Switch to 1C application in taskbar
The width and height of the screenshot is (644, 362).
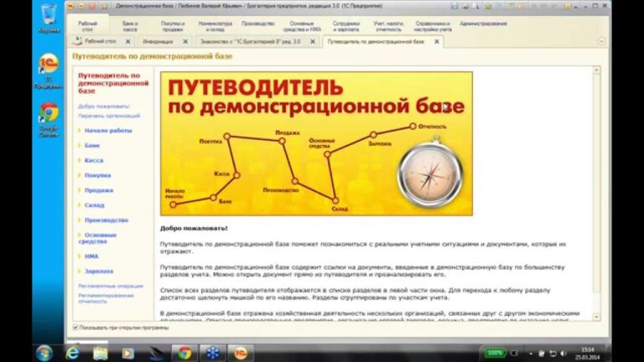pos(240,352)
